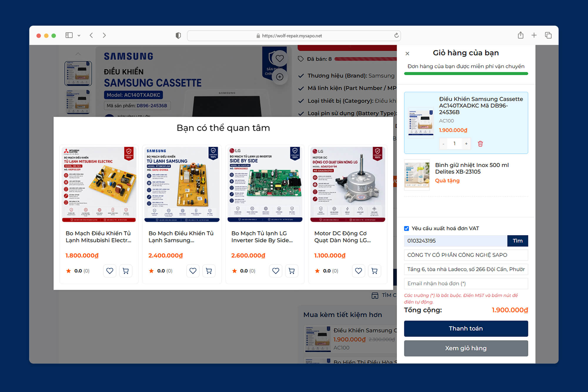This screenshot has height=392, width=588.
Task: Add Samsung fridge control board to cart
Action: click(209, 271)
